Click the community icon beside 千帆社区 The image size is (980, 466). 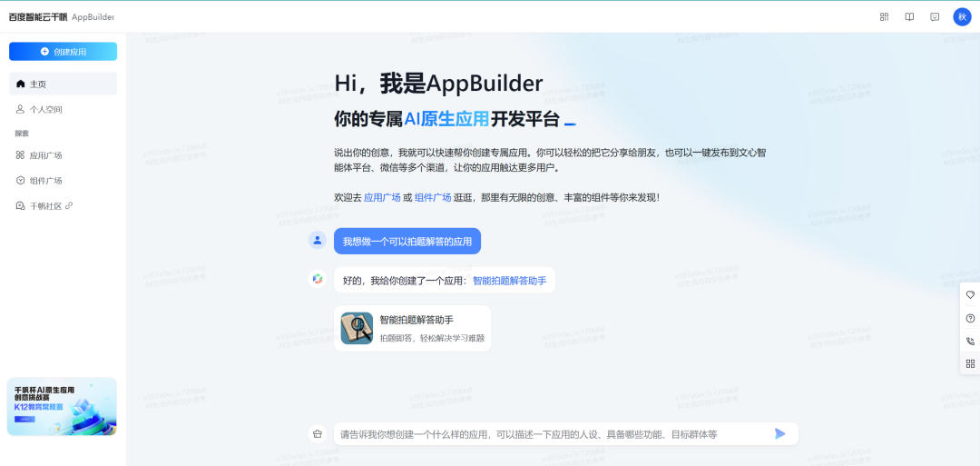[x=21, y=206]
